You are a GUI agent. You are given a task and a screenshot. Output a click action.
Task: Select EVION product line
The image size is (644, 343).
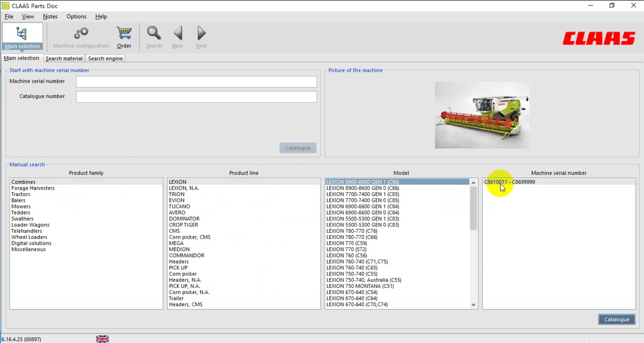244,200
